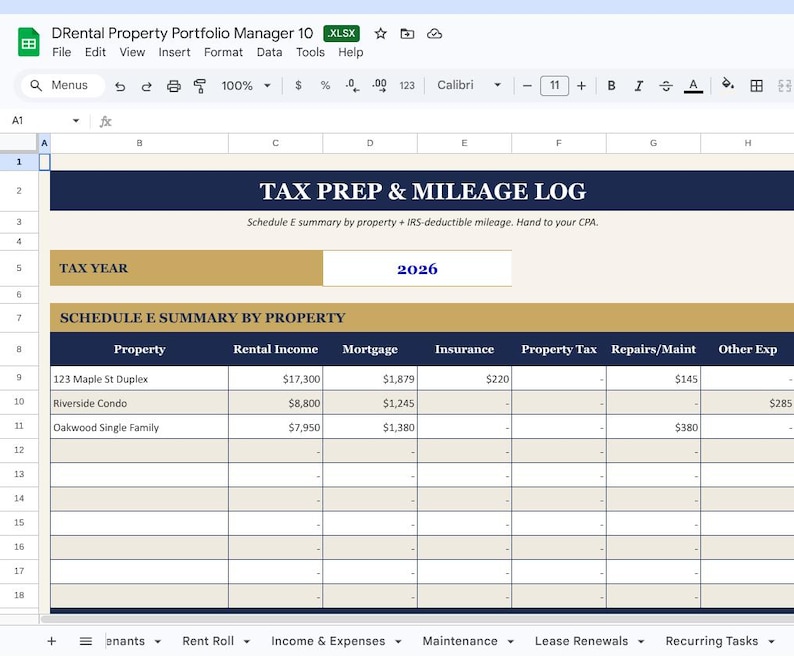Click the $220 insurance cell
Screen dimensions: 794x656
click(x=464, y=378)
